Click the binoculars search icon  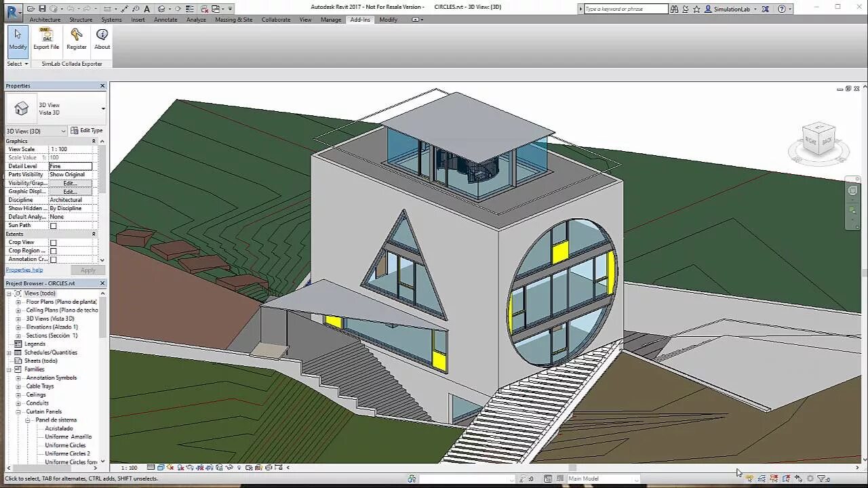point(675,9)
